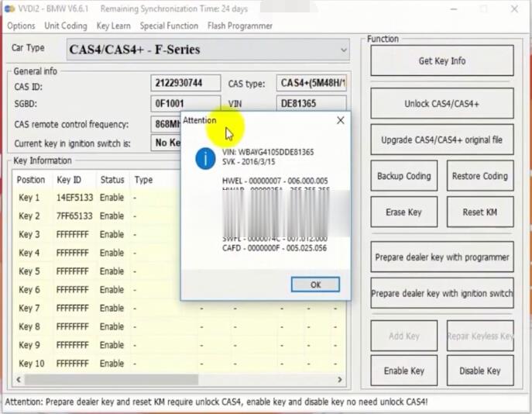Select the Key 10 row

(180, 364)
